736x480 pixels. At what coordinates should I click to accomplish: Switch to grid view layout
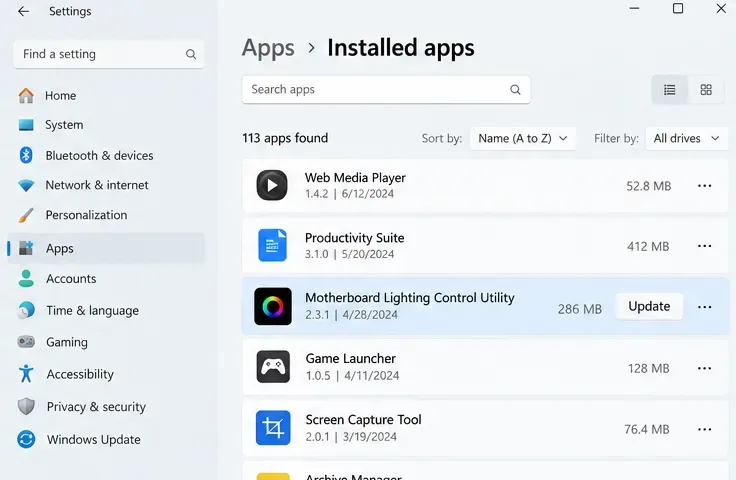click(706, 90)
